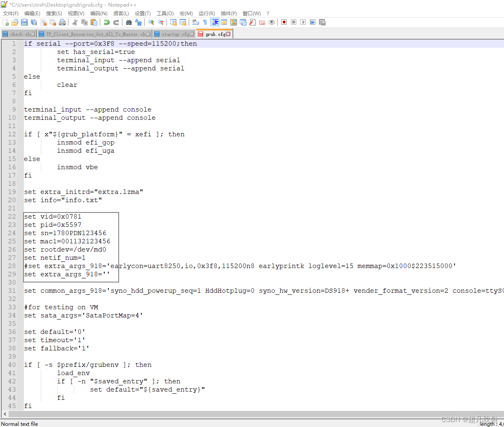Open the 视图(V) menu

click(x=76, y=14)
